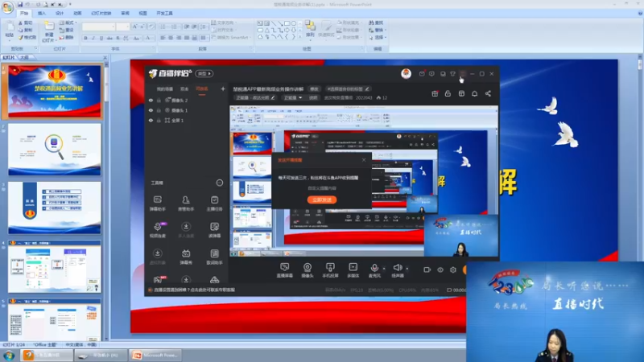644x362 pixels.
Task: Open the 设计 ribbon tab
Action: coord(60,13)
